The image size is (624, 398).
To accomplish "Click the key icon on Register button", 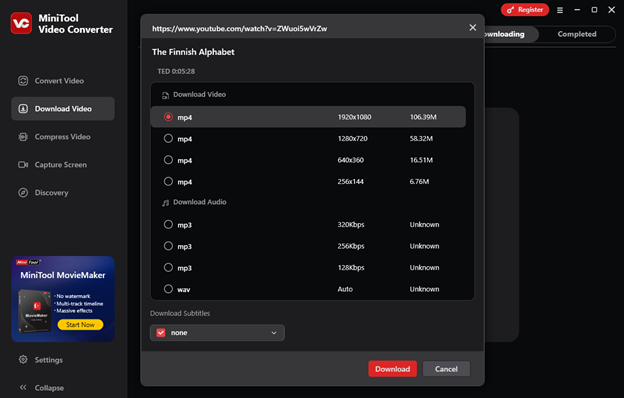I will (x=510, y=10).
